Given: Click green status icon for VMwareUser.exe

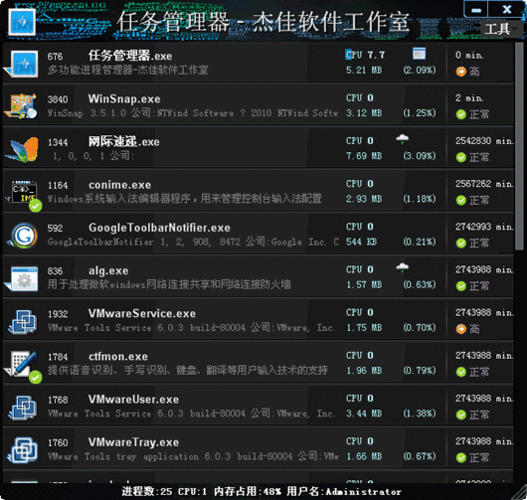Looking at the screenshot, I should 461,415.
